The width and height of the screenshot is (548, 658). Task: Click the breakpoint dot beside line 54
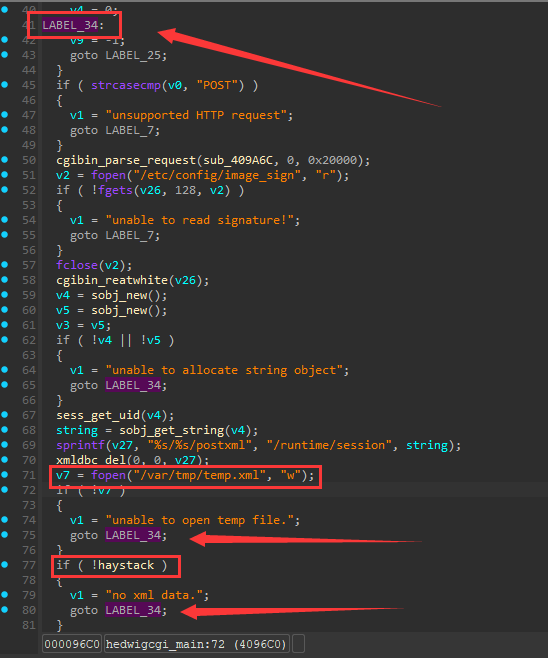[5, 219]
